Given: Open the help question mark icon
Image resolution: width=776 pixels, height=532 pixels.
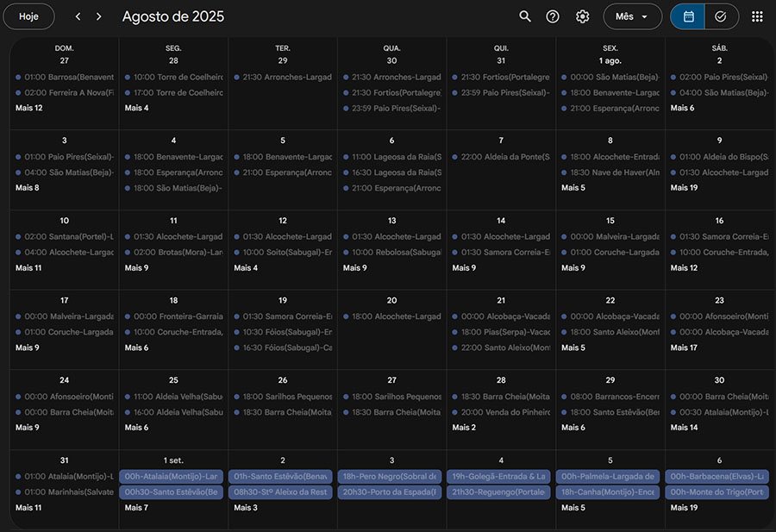Looking at the screenshot, I should click(553, 16).
